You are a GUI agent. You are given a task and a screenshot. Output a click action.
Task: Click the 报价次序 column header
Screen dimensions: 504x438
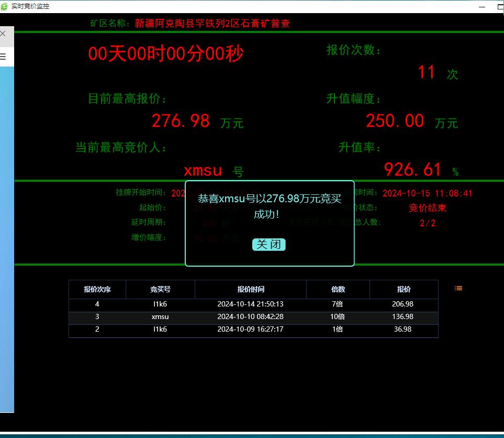[x=97, y=289]
